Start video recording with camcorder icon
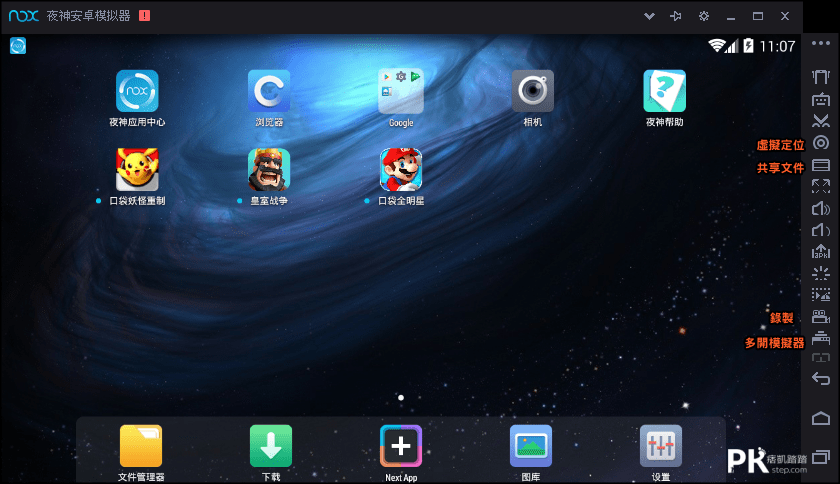The image size is (840, 484). (821, 317)
